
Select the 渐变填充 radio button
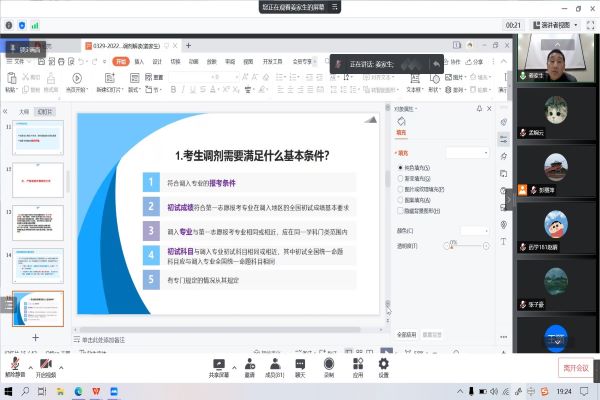point(401,178)
